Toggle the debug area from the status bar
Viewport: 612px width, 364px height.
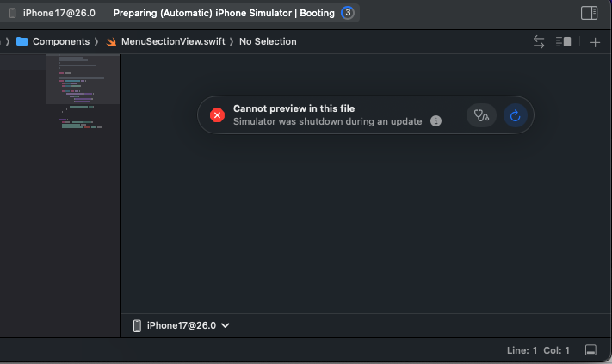590,350
